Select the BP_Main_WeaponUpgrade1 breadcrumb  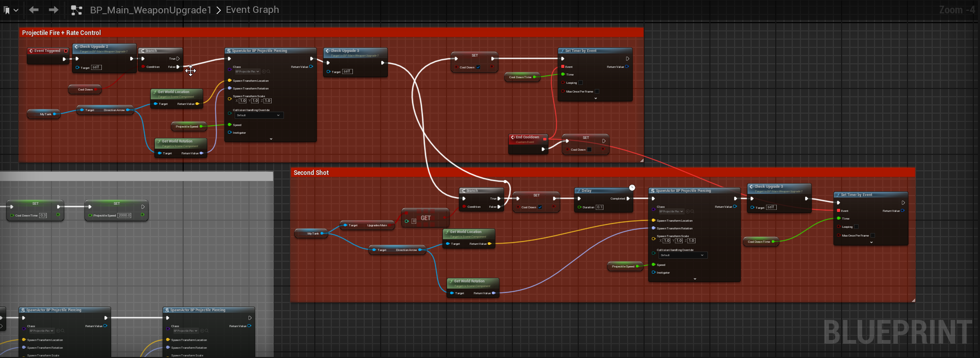coord(151,10)
